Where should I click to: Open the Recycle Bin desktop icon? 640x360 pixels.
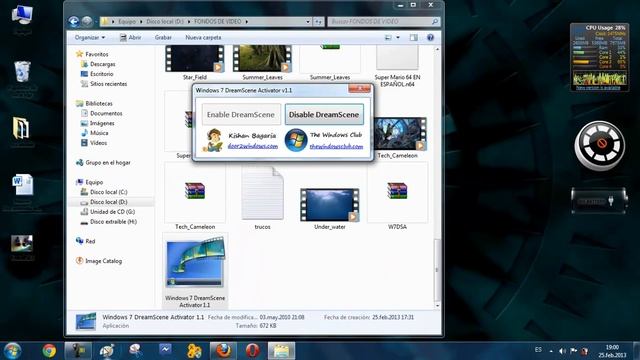(x=22, y=73)
